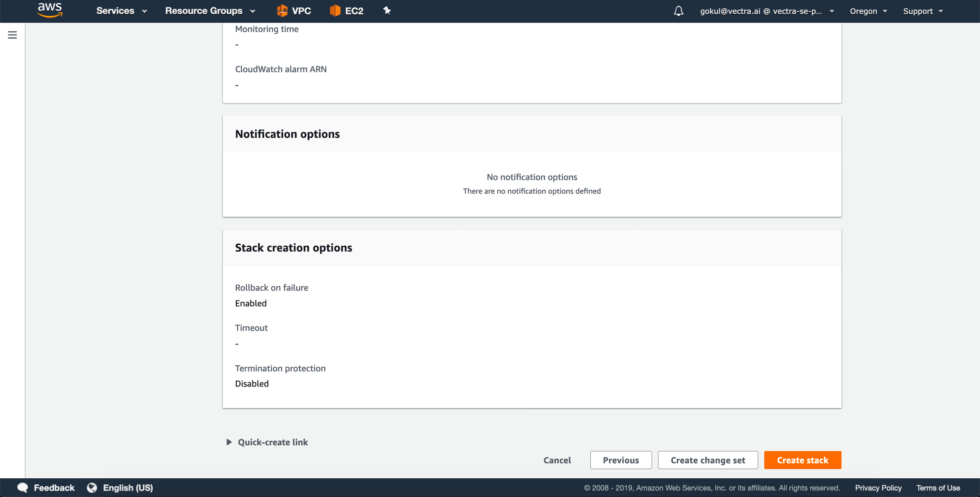Open the Support menu

point(923,11)
